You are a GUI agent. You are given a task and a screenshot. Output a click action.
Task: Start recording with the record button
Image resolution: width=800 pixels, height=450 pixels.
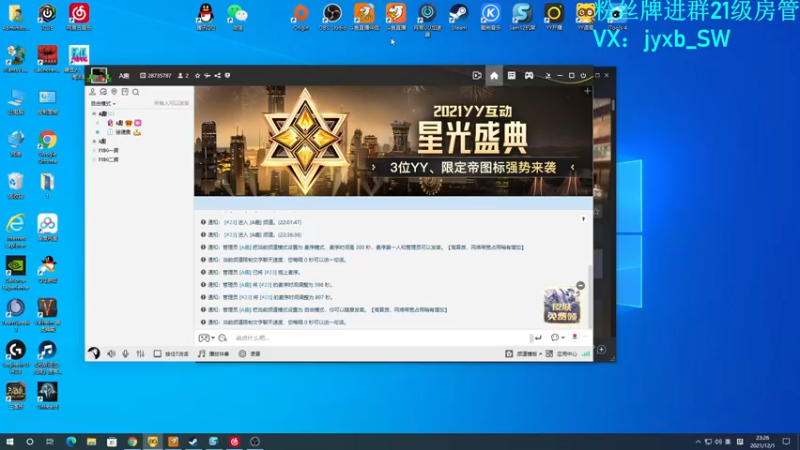pyautogui.click(x=250, y=354)
